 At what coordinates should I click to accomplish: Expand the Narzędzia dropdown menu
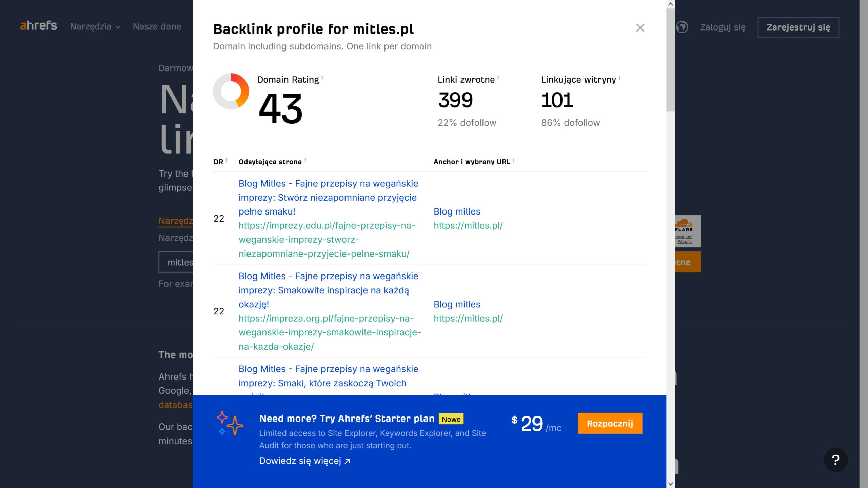[95, 27]
